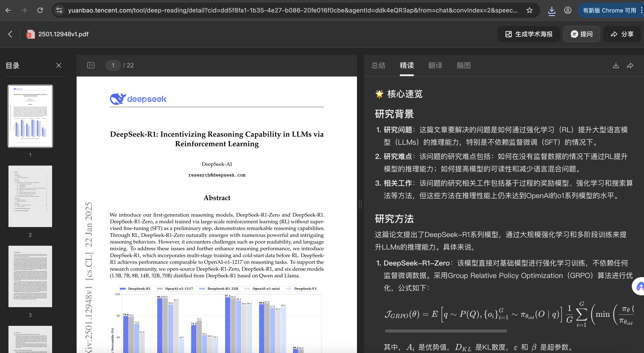
Task: Open site information icon in address bar
Action: pos(59,10)
